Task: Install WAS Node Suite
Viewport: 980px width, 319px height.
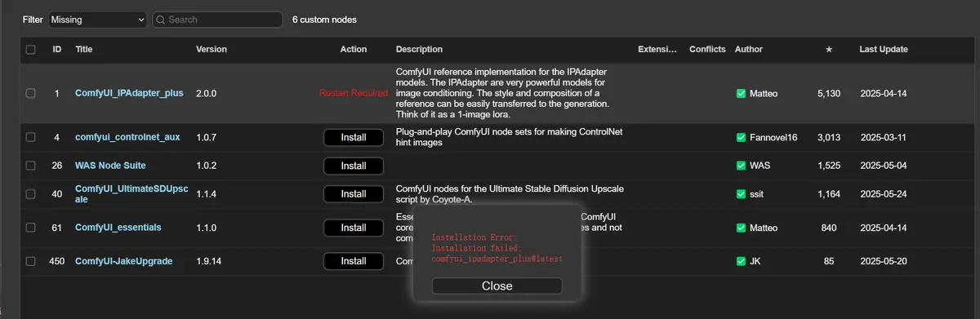Action: point(354,166)
